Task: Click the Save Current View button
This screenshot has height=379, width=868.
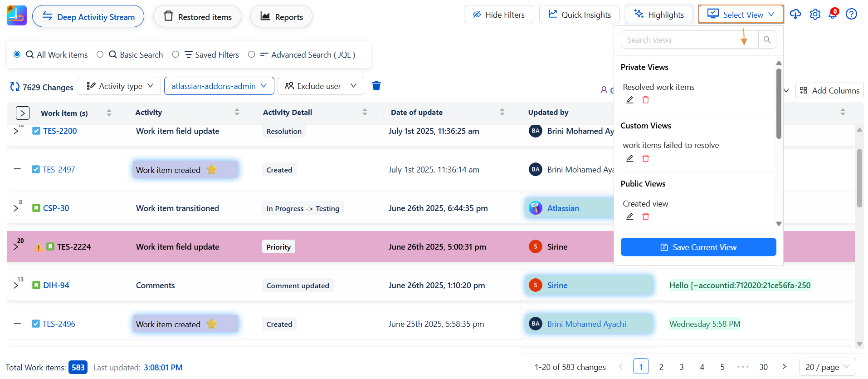Action: (698, 247)
